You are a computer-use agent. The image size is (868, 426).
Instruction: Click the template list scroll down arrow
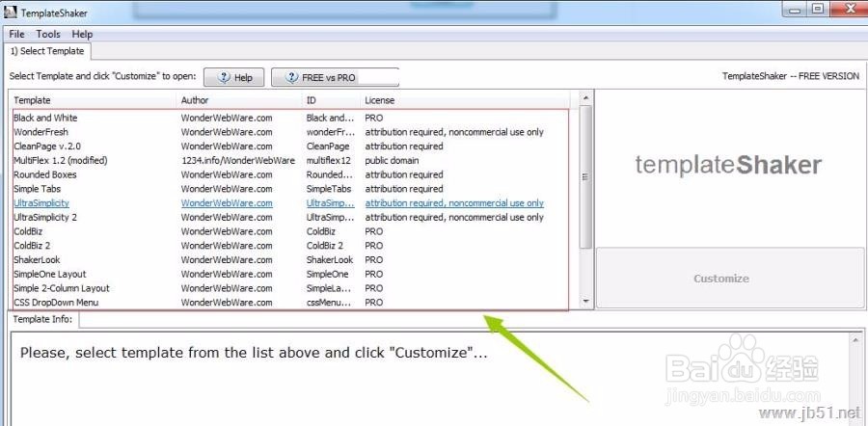coord(586,301)
